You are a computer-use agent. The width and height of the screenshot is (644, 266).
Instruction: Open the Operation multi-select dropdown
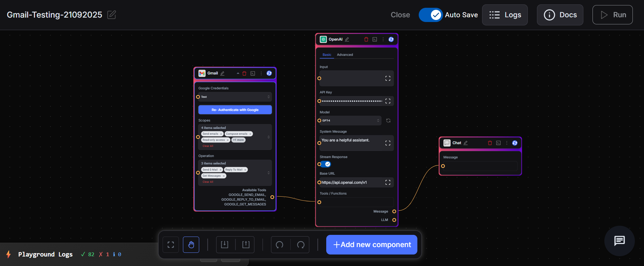point(269,173)
